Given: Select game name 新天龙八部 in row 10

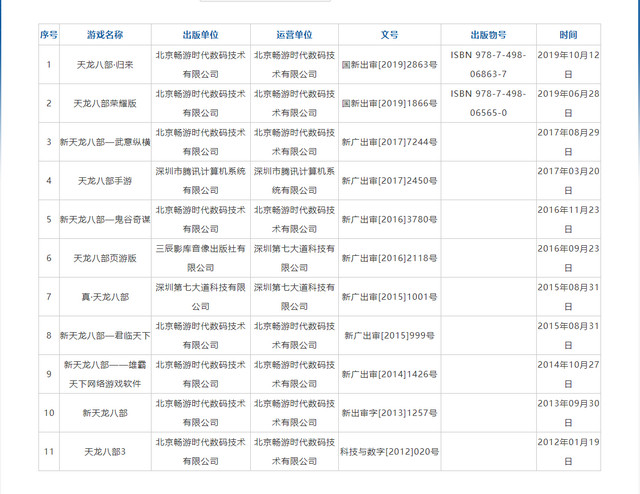Looking at the screenshot, I should click(x=105, y=413).
